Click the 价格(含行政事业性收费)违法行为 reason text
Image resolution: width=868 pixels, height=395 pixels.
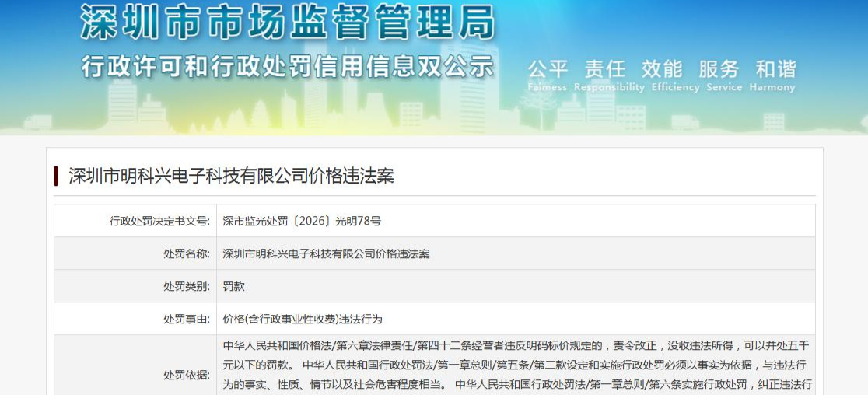303,320
